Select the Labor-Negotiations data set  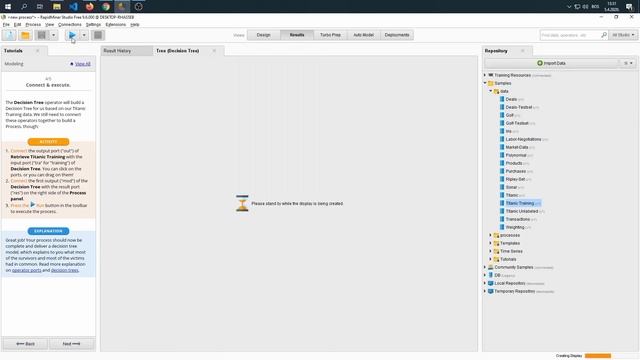pos(524,139)
